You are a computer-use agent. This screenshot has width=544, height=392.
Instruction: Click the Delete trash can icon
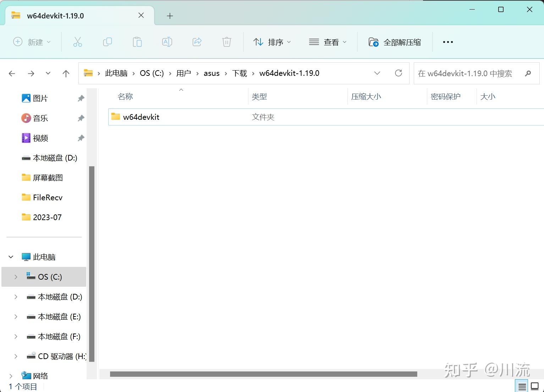coord(227,42)
